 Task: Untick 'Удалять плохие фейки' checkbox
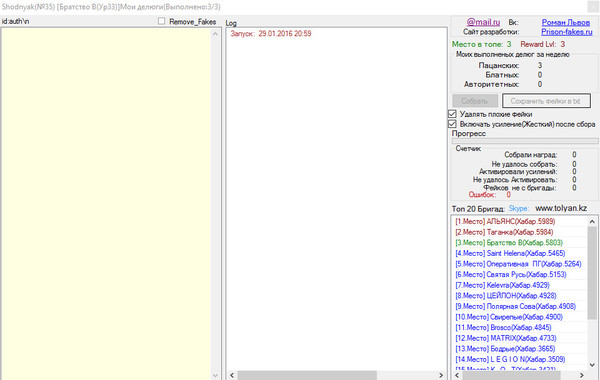click(452, 114)
